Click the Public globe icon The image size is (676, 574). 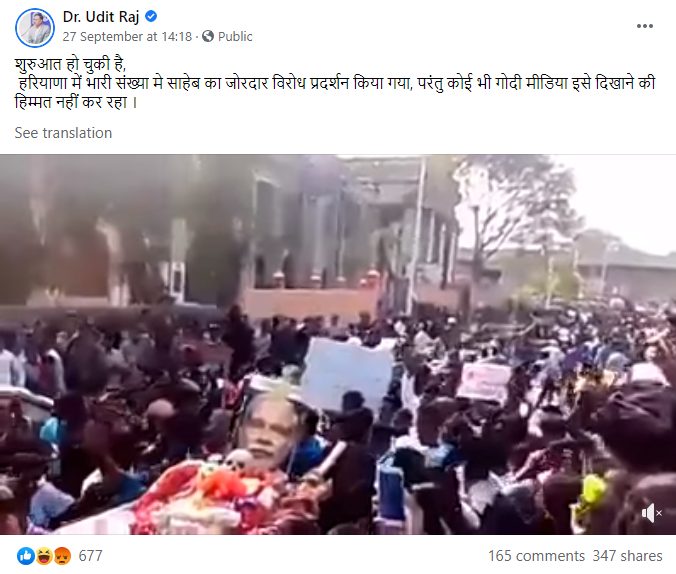tap(208, 36)
